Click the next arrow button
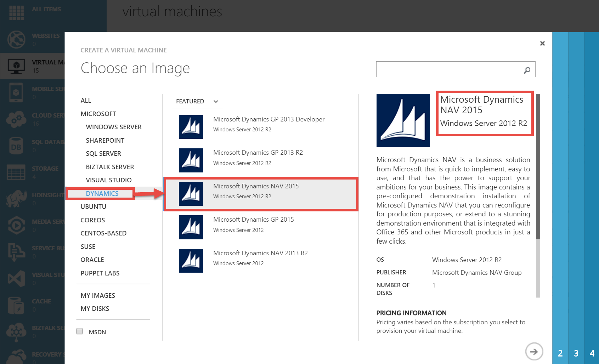The height and width of the screenshot is (364, 599). 534,351
